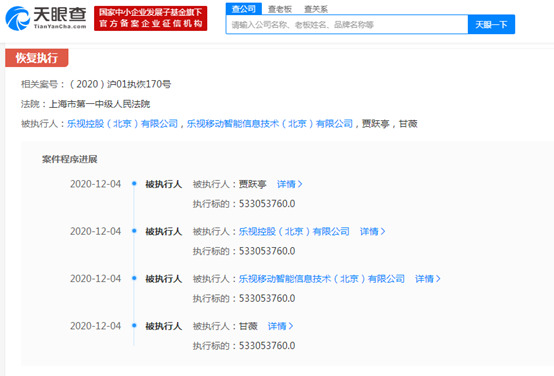Click 乐视控股（北京）有限公司 in the timeline list
The width and height of the screenshot is (554, 376).
click(x=294, y=231)
